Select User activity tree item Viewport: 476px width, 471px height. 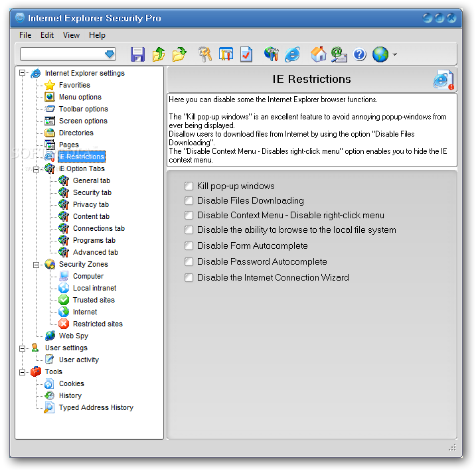click(x=79, y=360)
